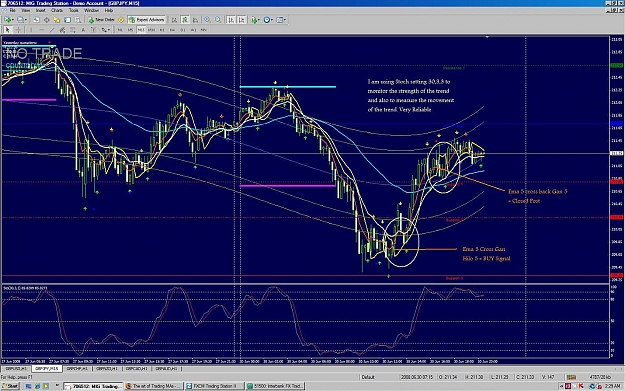Select the vertical line drawing tool
The width and height of the screenshot is (625, 391).
click(31, 29)
